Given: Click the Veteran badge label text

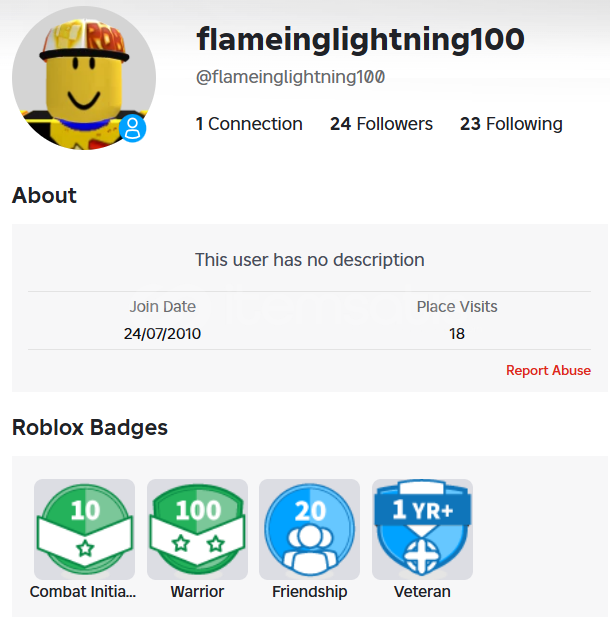Looking at the screenshot, I should click(x=422, y=592).
